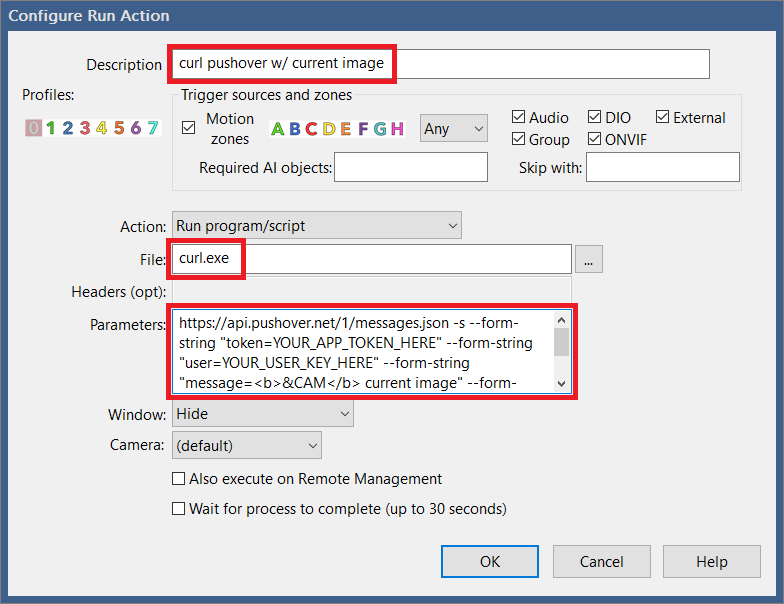Expand the Window mode dropdown
The height and width of the screenshot is (604, 784).
coord(263,413)
